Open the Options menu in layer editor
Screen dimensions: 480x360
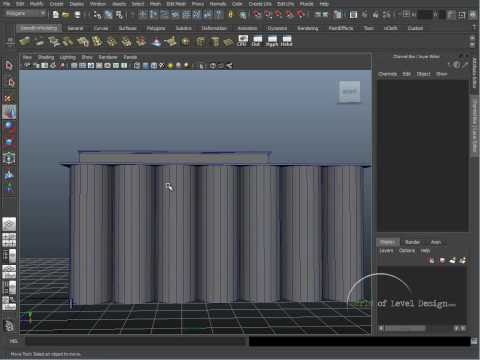click(x=407, y=251)
